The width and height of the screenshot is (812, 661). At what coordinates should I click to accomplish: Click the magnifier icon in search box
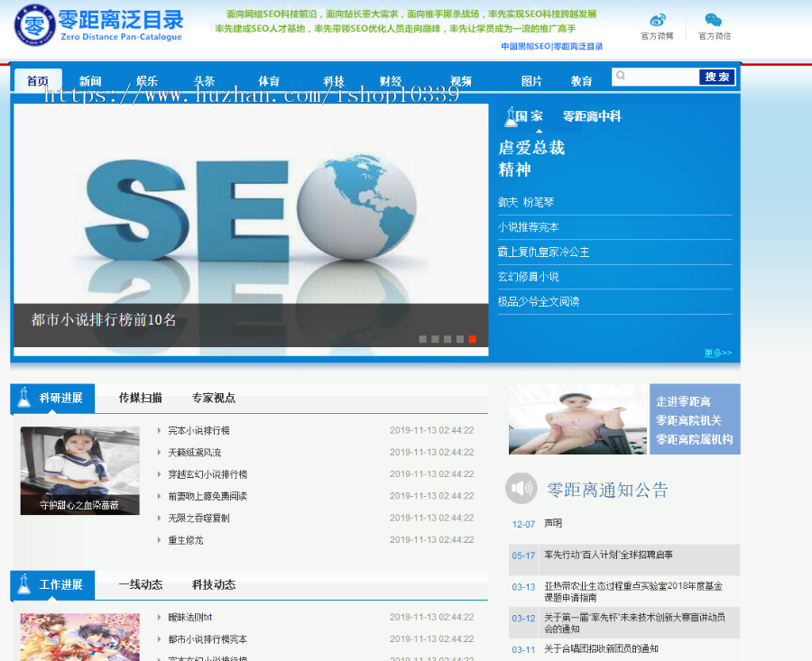coord(621,77)
